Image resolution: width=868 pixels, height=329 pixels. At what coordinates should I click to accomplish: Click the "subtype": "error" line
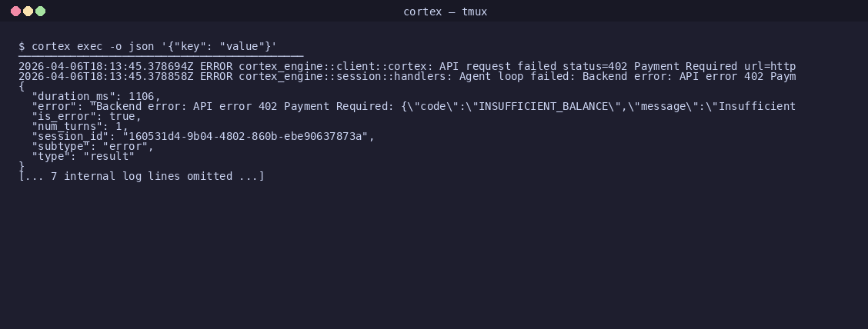(x=93, y=146)
